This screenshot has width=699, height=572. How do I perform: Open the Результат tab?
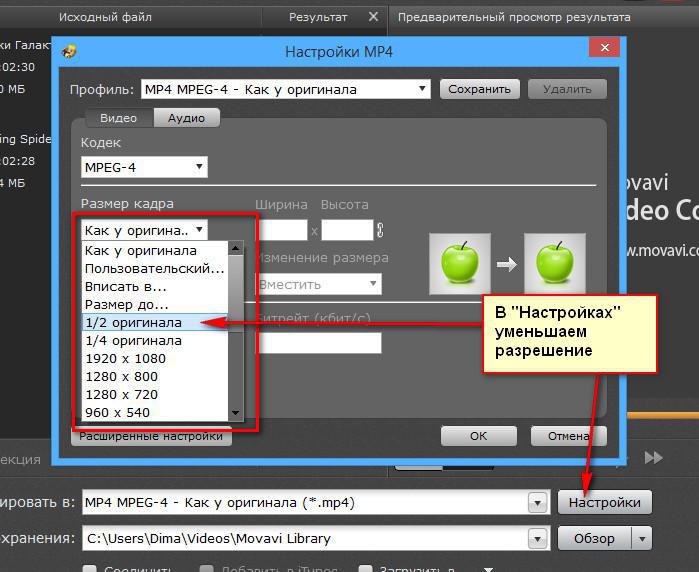click(x=317, y=17)
